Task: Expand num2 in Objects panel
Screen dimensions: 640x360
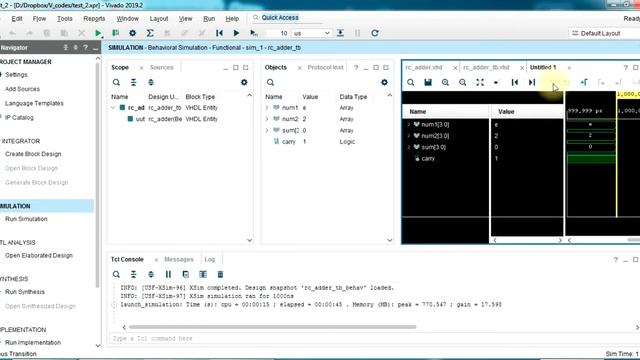Action: coord(267,119)
